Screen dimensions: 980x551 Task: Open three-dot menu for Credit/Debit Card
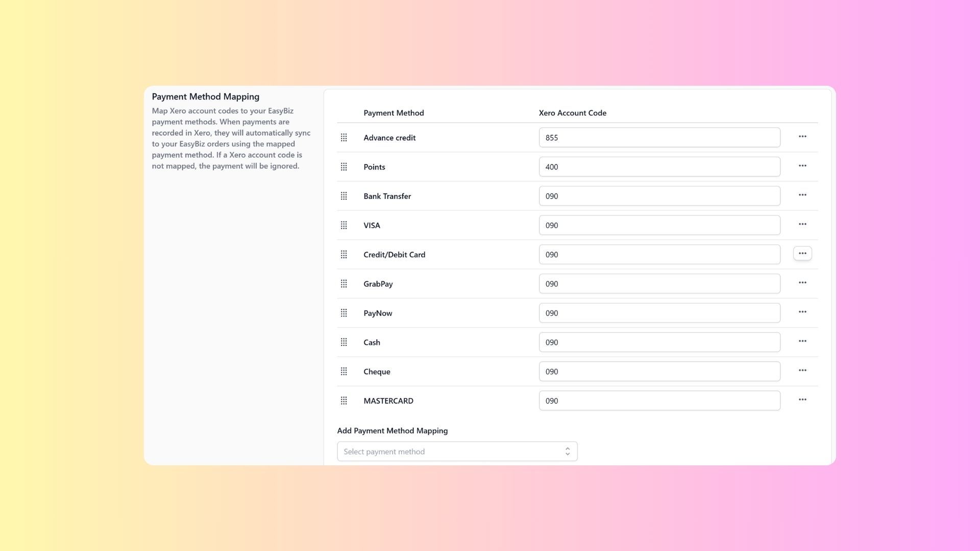pyautogui.click(x=802, y=254)
